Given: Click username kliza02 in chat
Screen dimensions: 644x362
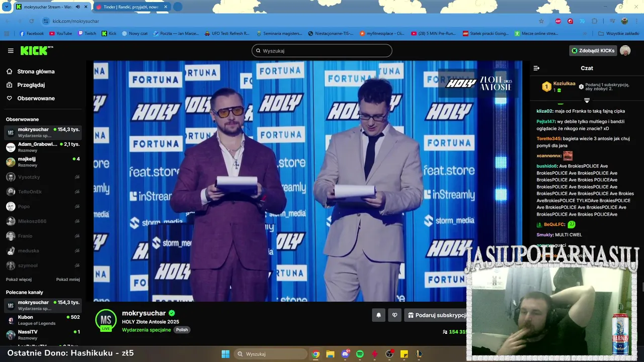Looking at the screenshot, I should tap(544, 111).
